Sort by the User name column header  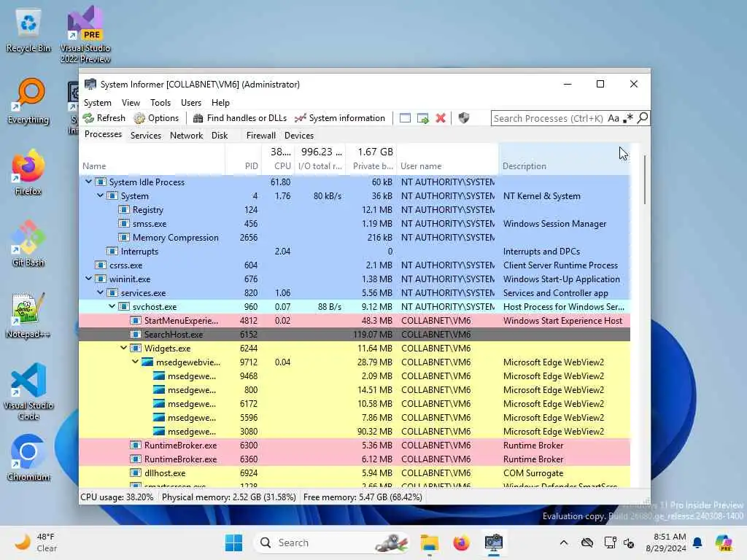(x=447, y=160)
